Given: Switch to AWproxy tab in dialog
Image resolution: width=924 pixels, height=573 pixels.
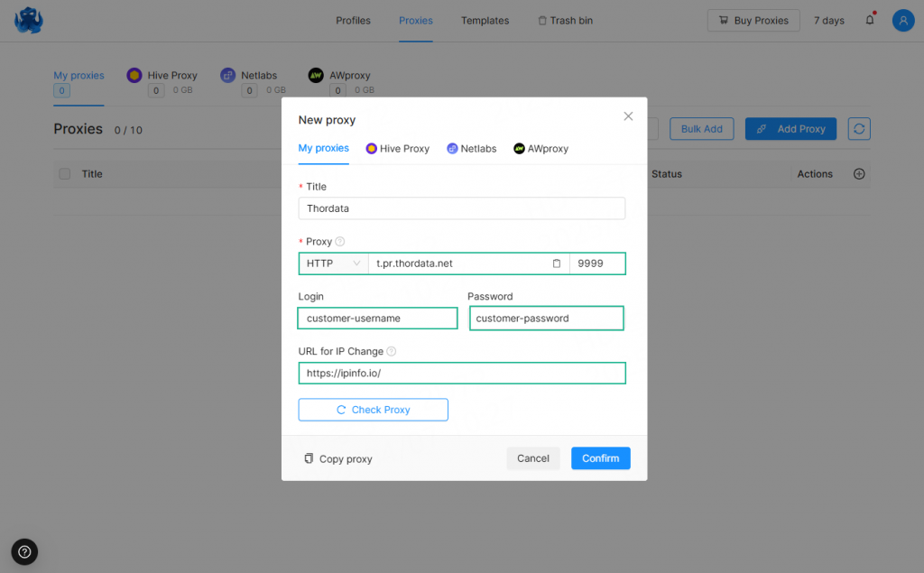Looking at the screenshot, I should (x=541, y=149).
